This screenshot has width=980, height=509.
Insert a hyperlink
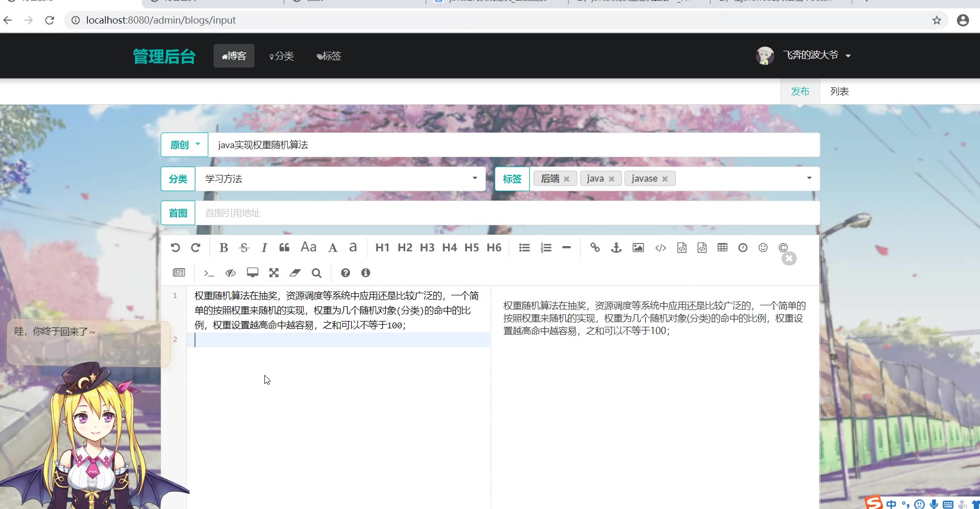(595, 248)
